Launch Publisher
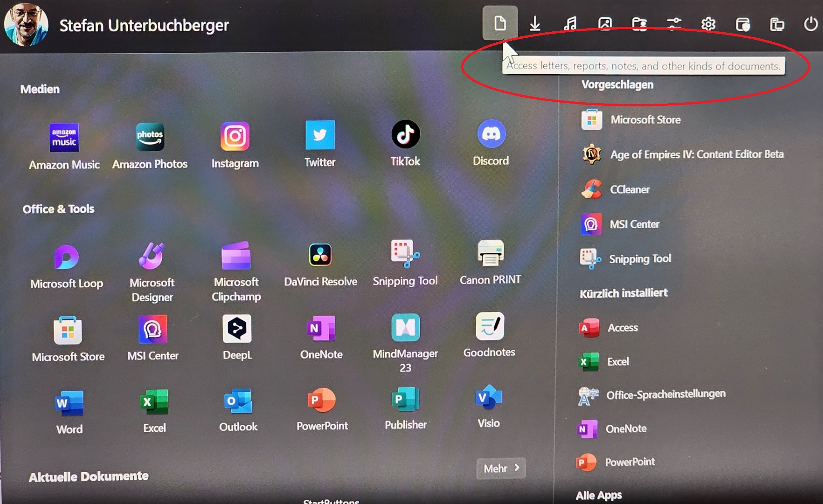The width and height of the screenshot is (823, 504). [x=406, y=408]
